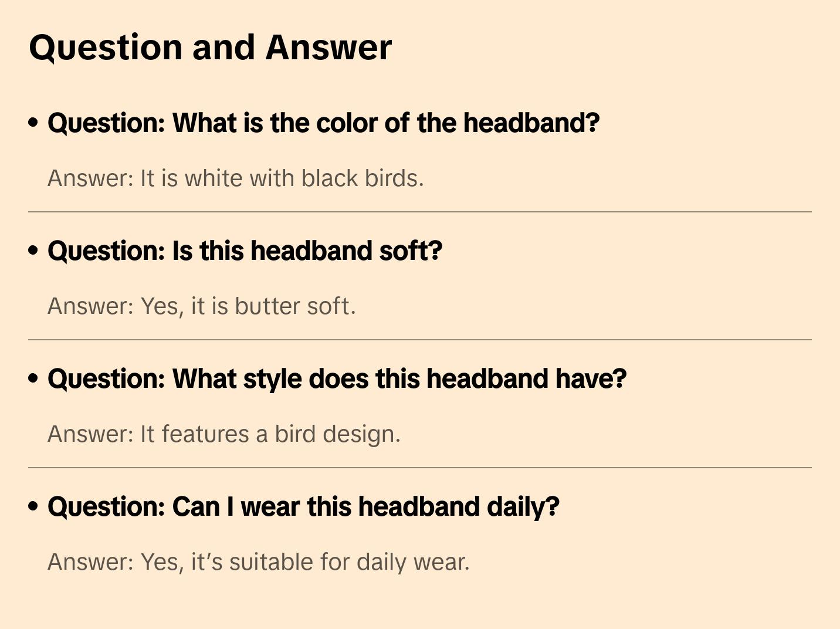840x629 pixels.
Task: Click the bullet before the daily wear question
Action: (x=33, y=506)
